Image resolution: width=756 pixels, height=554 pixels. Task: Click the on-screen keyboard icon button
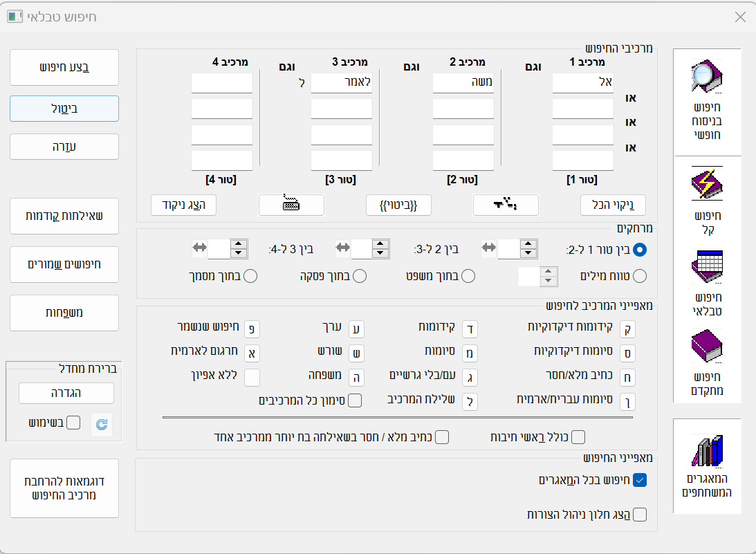pos(291,205)
